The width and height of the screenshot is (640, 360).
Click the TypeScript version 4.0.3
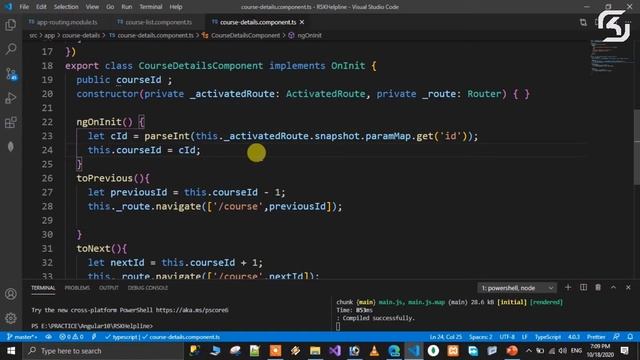pos(574,337)
